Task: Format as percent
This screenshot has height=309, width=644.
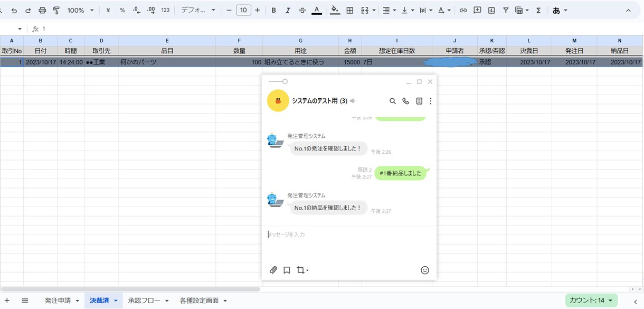Action: tap(122, 10)
